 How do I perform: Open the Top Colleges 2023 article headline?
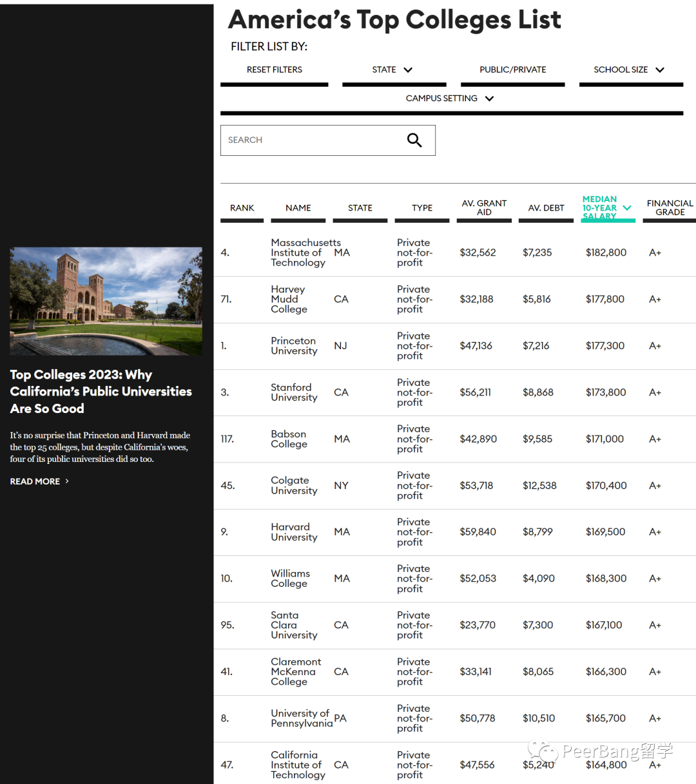[x=101, y=392]
